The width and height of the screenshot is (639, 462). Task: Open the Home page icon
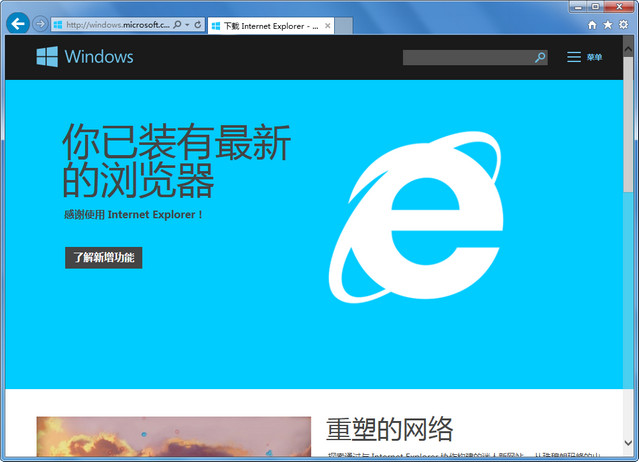(x=593, y=24)
